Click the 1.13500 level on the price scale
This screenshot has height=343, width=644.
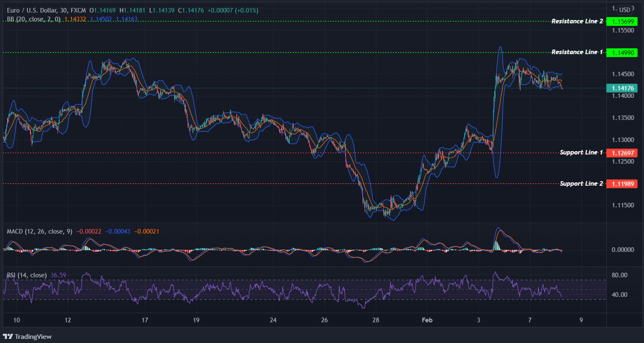point(622,117)
